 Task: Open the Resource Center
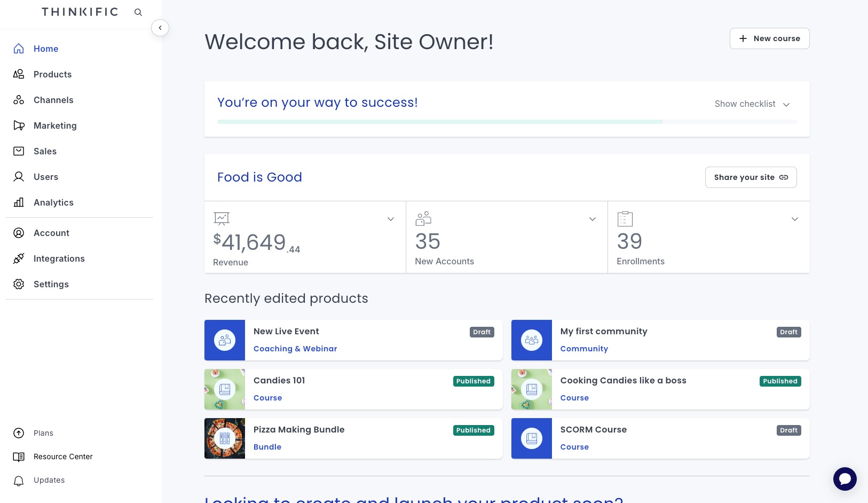(x=63, y=457)
